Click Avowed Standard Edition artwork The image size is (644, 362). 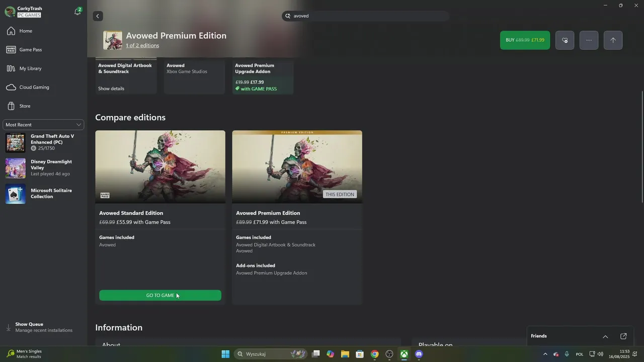pyautogui.click(x=160, y=167)
